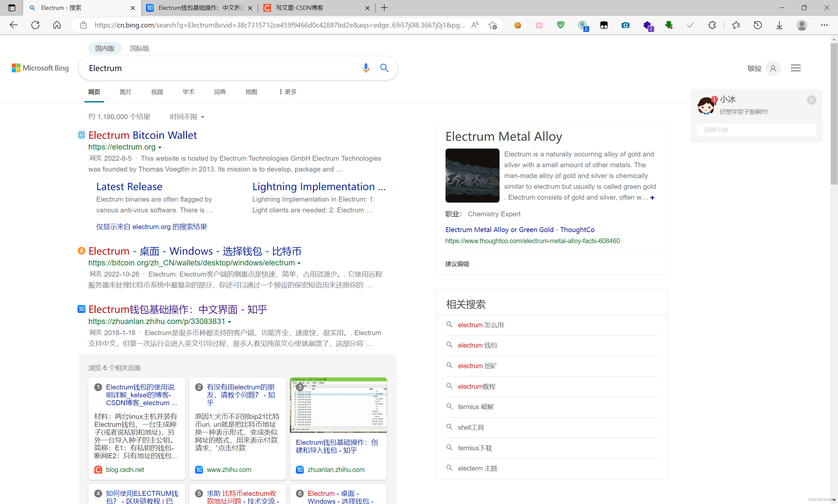Search related term electrum 怎么用
Viewport: 838px width, 504px height.
(x=480, y=325)
